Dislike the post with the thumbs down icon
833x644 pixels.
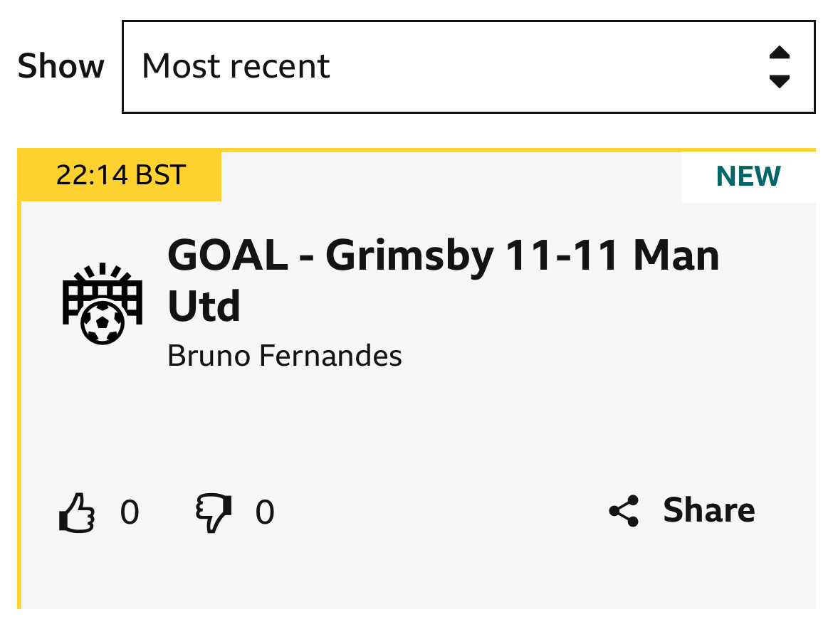(214, 513)
